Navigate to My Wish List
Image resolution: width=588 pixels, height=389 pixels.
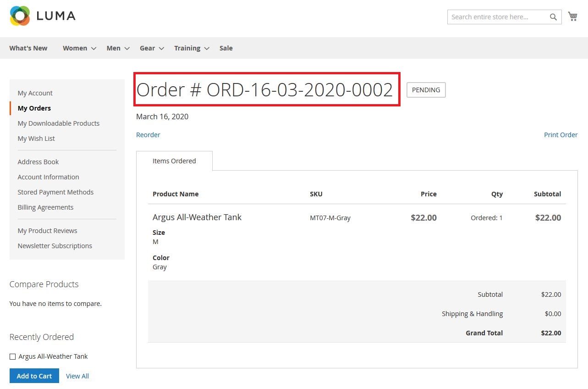pyautogui.click(x=36, y=138)
